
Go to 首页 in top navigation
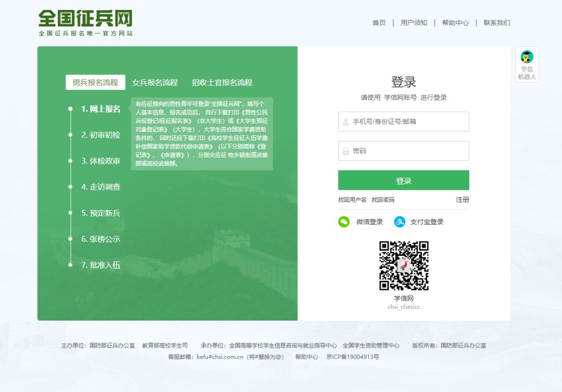[x=379, y=23]
